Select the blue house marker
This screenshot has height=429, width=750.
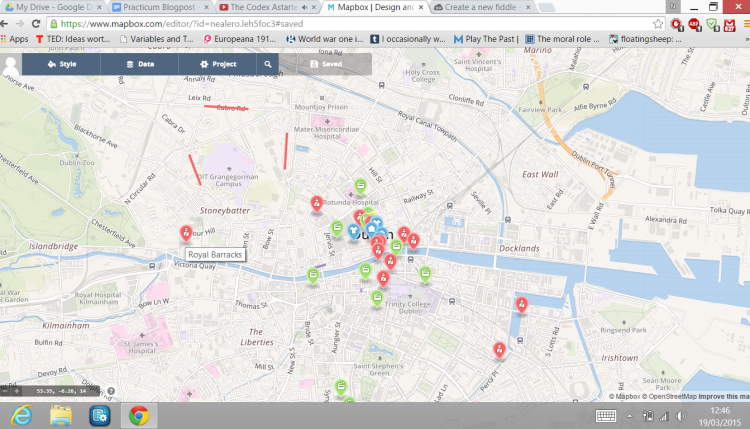click(x=372, y=229)
